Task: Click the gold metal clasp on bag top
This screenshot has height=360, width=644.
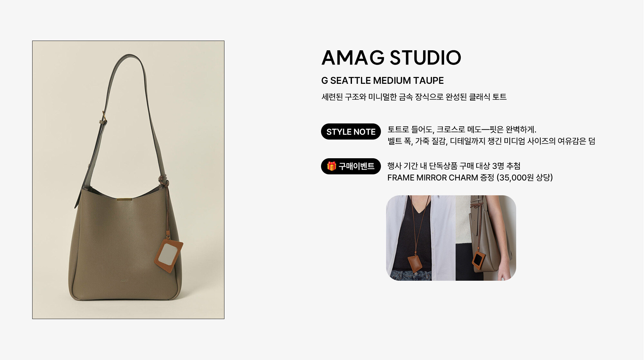Action: 124,200
